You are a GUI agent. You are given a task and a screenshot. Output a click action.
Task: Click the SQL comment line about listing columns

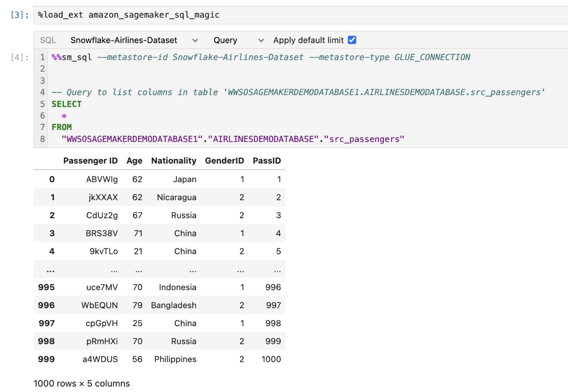299,92
